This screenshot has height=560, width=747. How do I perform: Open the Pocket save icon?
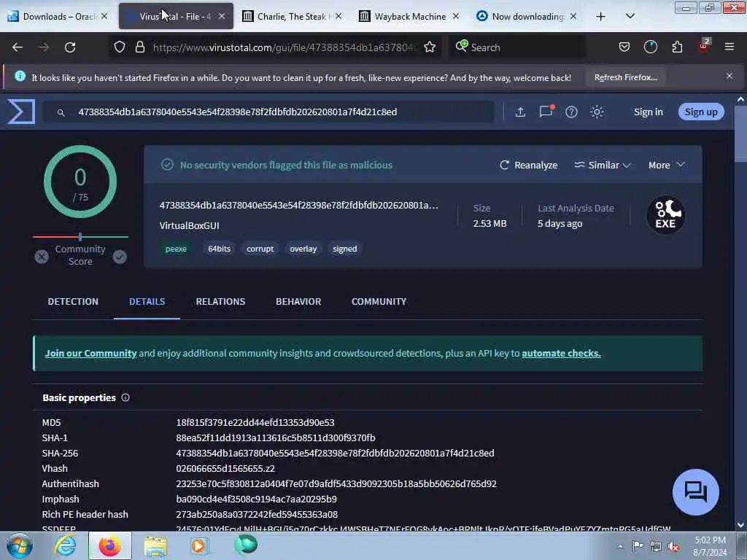(624, 47)
